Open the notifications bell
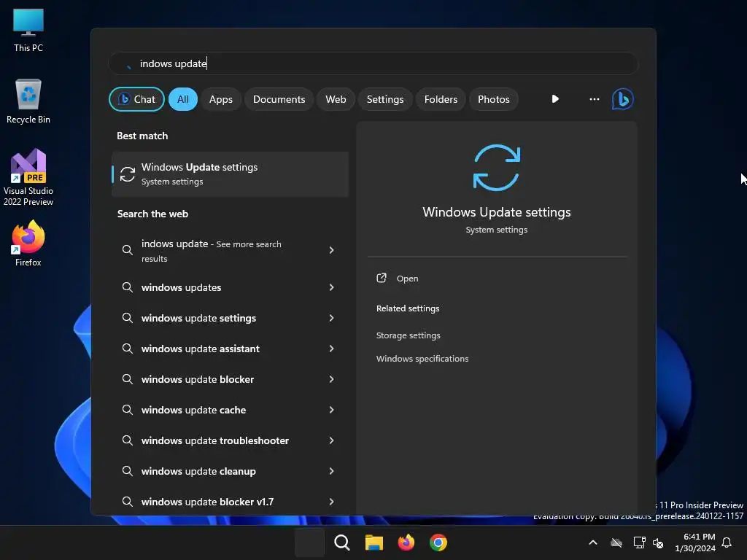Image resolution: width=747 pixels, height=560 pixels. pos(727,542)
